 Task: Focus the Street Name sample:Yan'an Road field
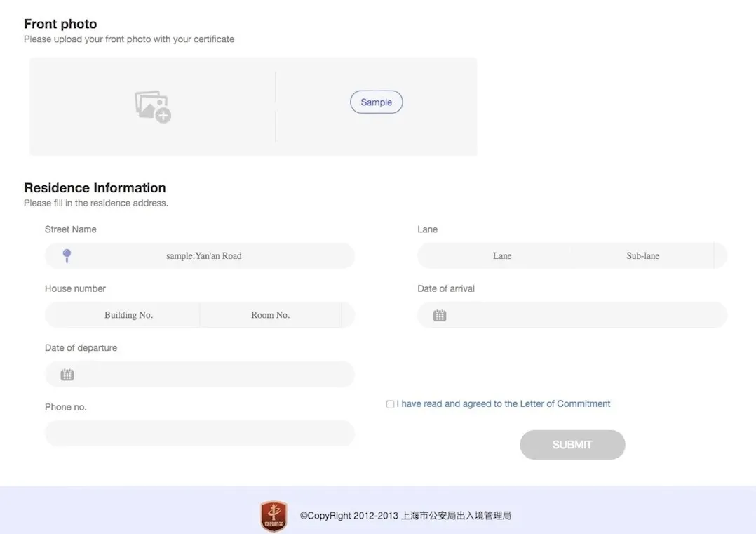pos(203,256)
